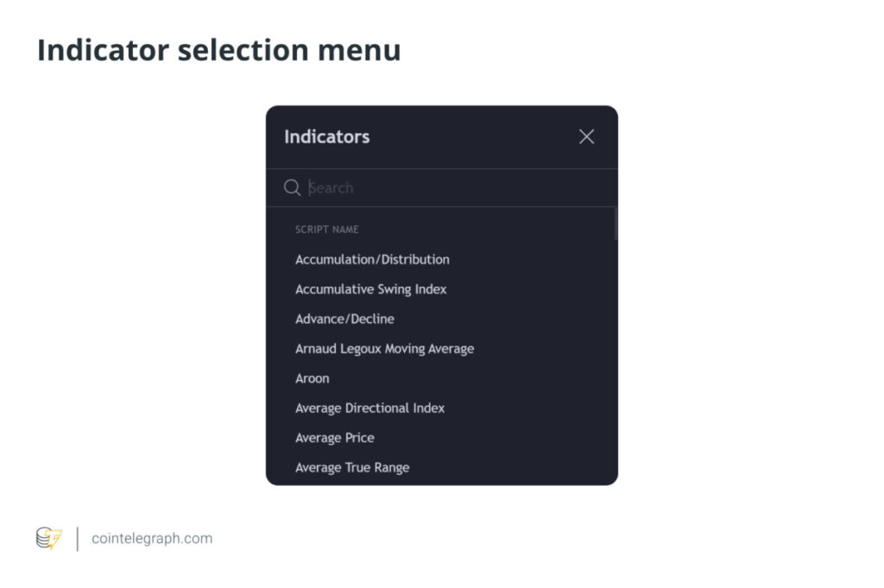Select the Arnaud Legoux Moving Average indicator
884x588 pixels.
[x=384, y=349]
